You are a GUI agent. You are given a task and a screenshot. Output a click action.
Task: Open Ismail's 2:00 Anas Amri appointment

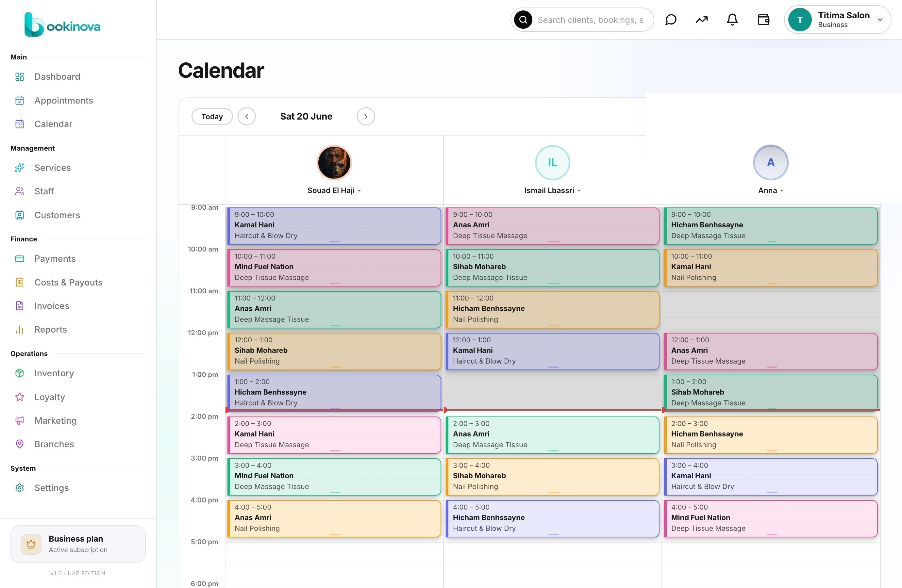[x=552, y=435]
